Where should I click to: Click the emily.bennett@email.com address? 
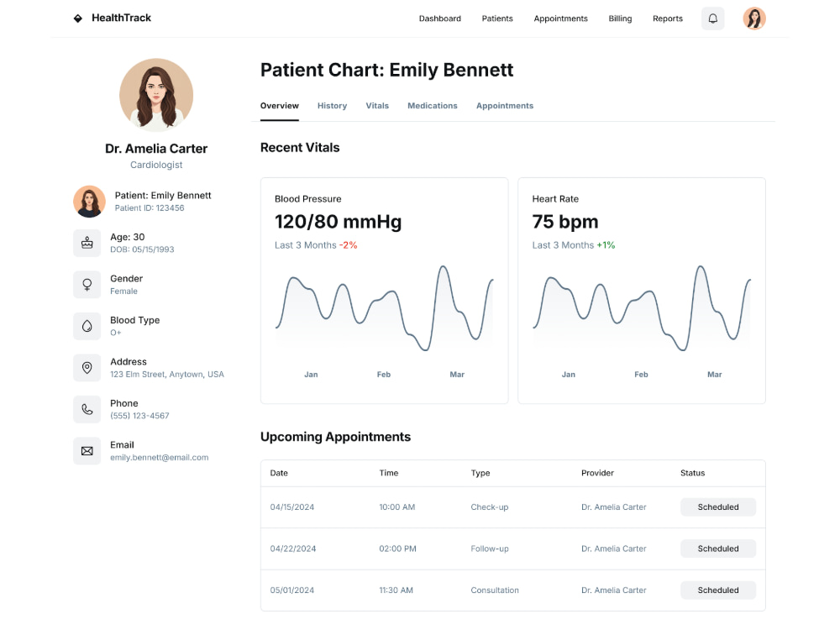[159, 458]
